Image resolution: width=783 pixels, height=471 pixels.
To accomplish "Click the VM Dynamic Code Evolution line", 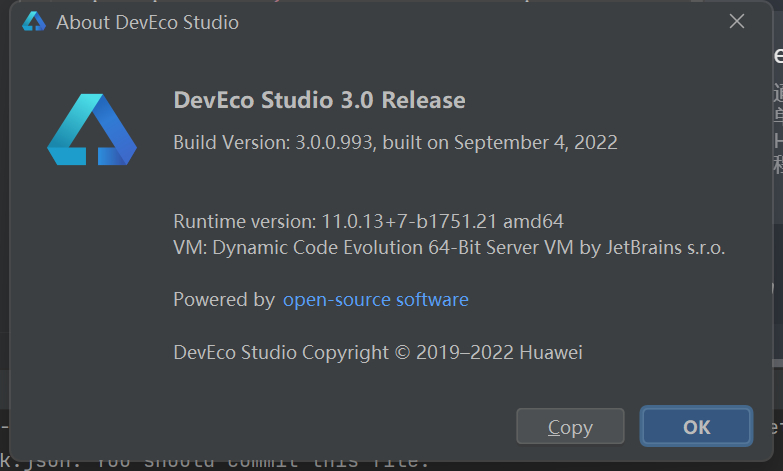I will [x=449, y=248].
